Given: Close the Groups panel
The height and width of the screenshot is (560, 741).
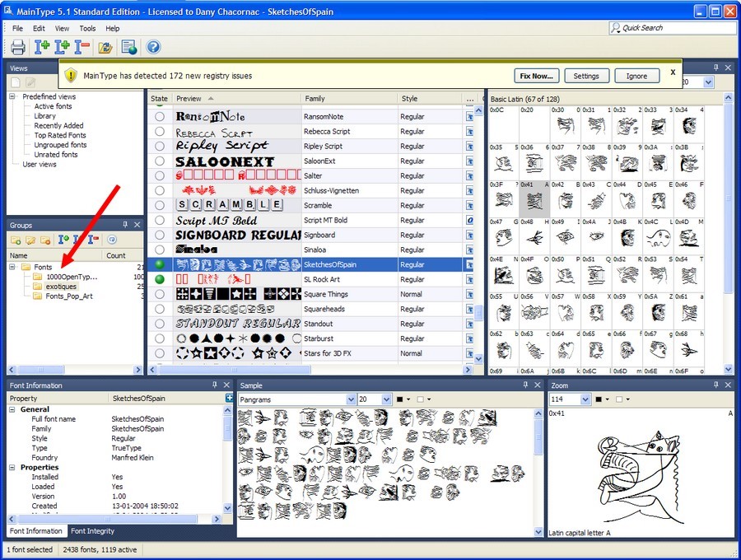Looking at the screenshot, I should click(x=137, y=225).
